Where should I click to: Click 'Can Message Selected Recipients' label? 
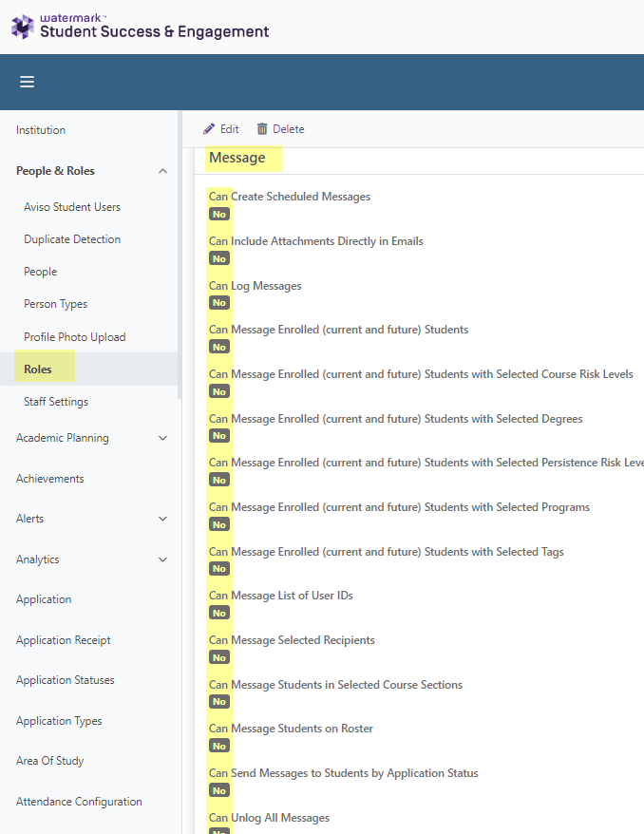(x=292, y=640)
